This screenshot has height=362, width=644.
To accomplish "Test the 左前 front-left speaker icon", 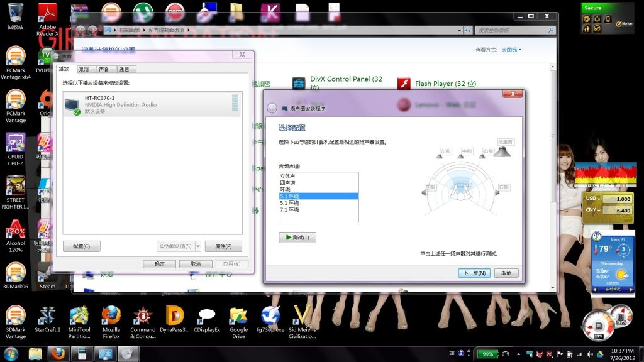I will 439,156.
